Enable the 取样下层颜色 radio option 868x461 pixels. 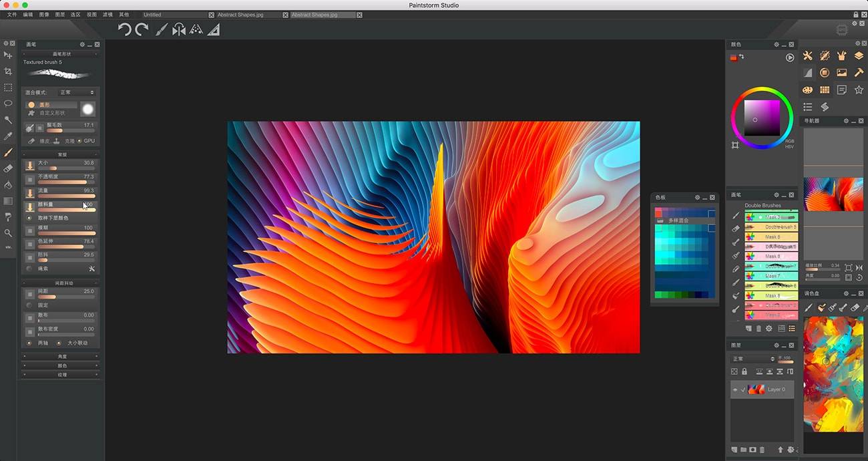29,218
